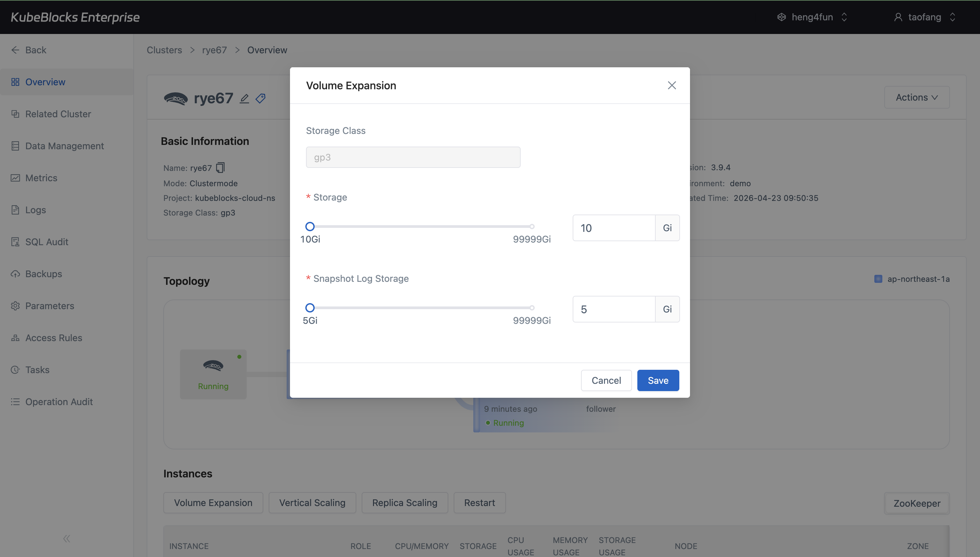Expand the heng4fun organization switcher
The image size is (980, 557).
[812, 17]
